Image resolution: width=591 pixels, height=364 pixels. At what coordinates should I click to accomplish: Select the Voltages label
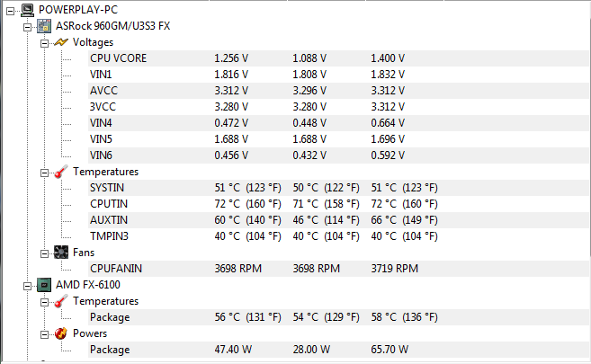coord(93,42)
